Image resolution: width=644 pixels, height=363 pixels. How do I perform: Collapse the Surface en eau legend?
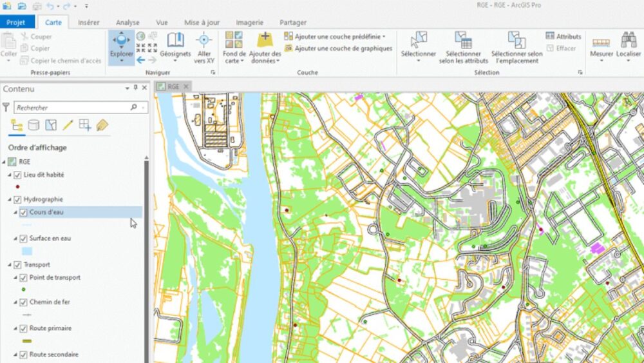coord(15,239)
